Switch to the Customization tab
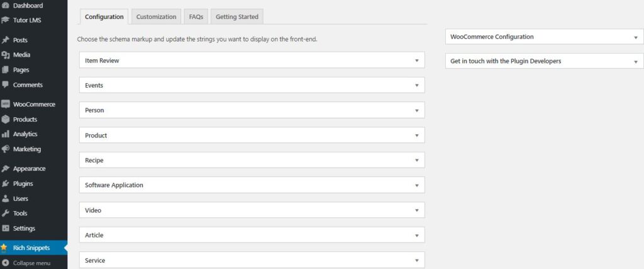This screenshot has width=644, height=269. (156, 17)
